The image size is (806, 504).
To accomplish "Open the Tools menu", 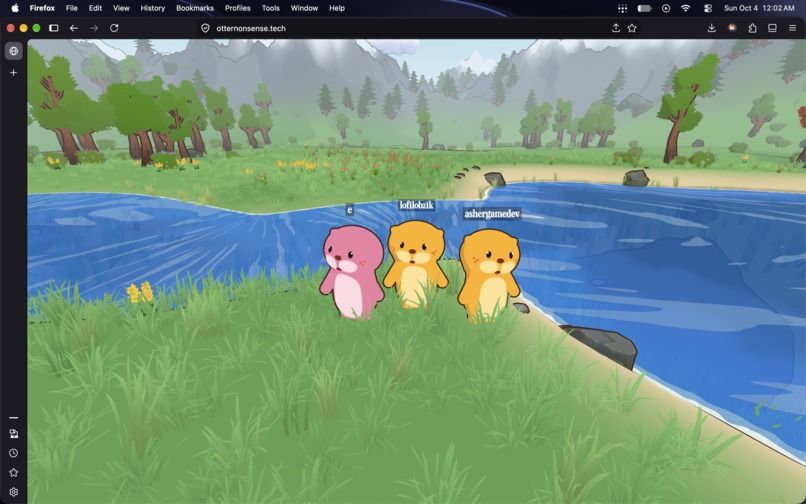I will (x=270, y=8).
